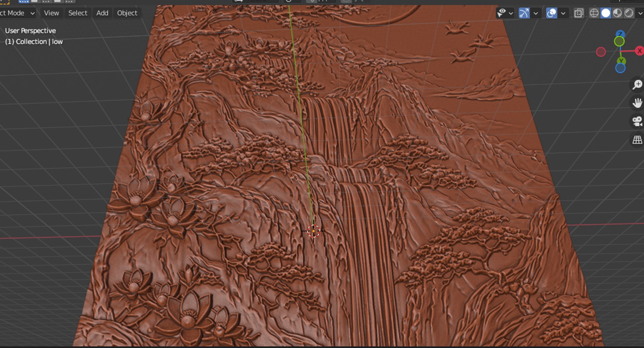Open the selectability and visibility icon

pos(501,13)
